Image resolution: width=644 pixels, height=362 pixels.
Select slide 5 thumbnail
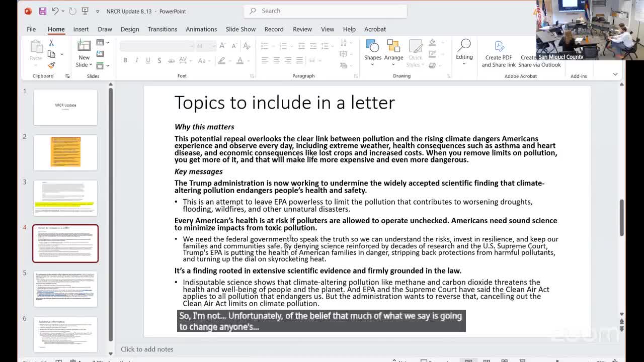pyautogui.click(x=65, y=289)
